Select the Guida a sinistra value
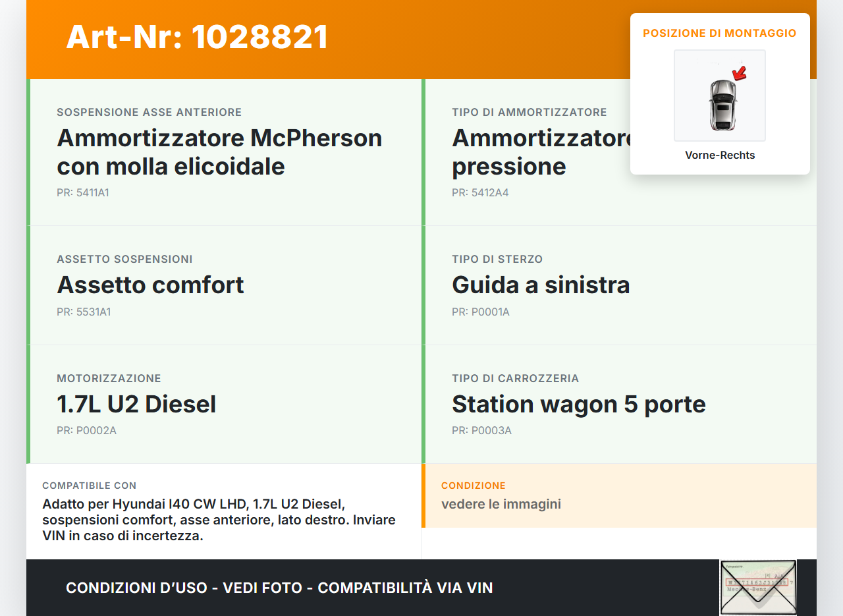The height and width of the screenshot is (616, 843). pos(541,285)
